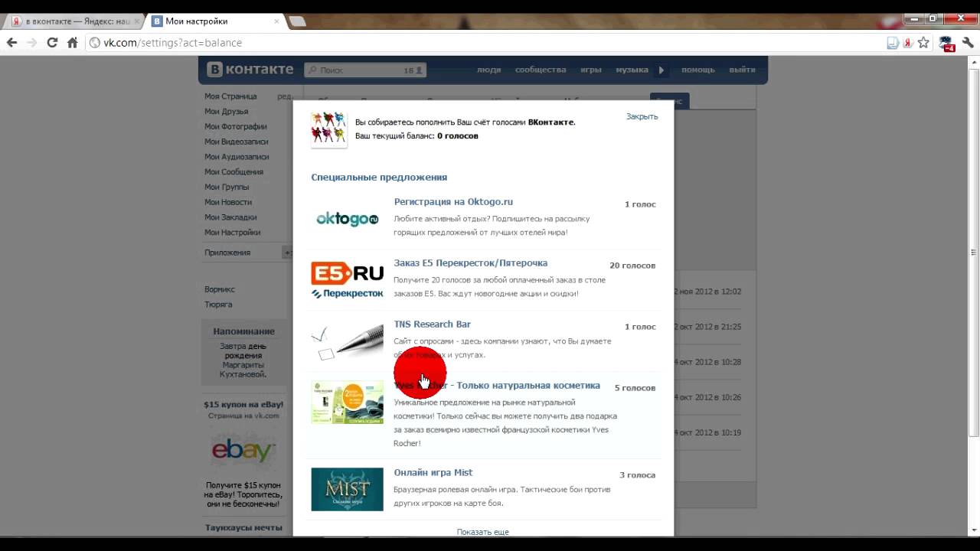The image size is (980, 551).
Task: Click the Mist game thumbnail
Action: click(x=347, y=489)
